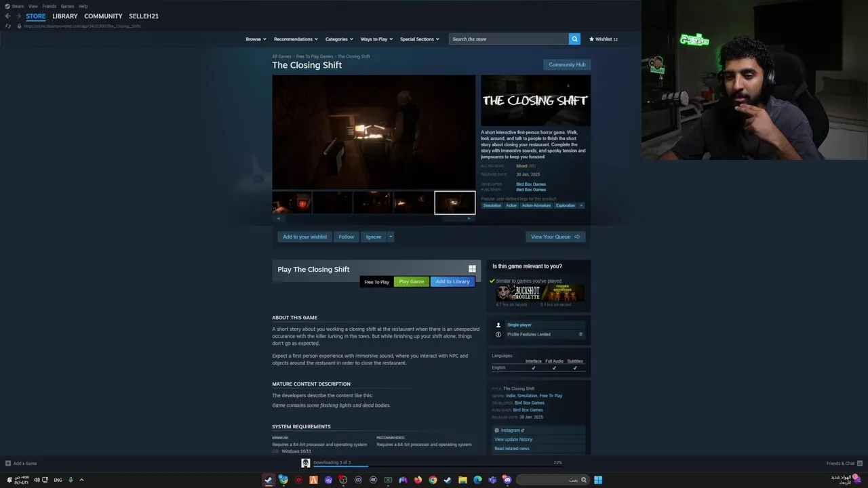This screenshot has height=488, width=868.
Task: Show hidden system tray icons
Action: point(81,480)
